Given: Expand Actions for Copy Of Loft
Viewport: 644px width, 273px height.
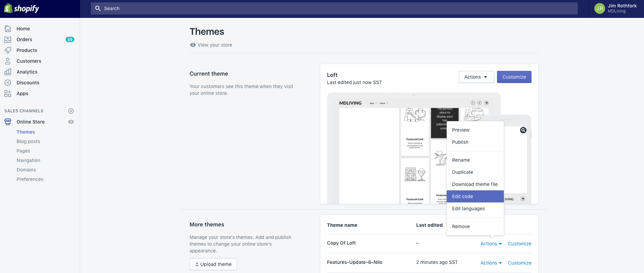Looking at the screenshot, I should click(x=491, y=244).
